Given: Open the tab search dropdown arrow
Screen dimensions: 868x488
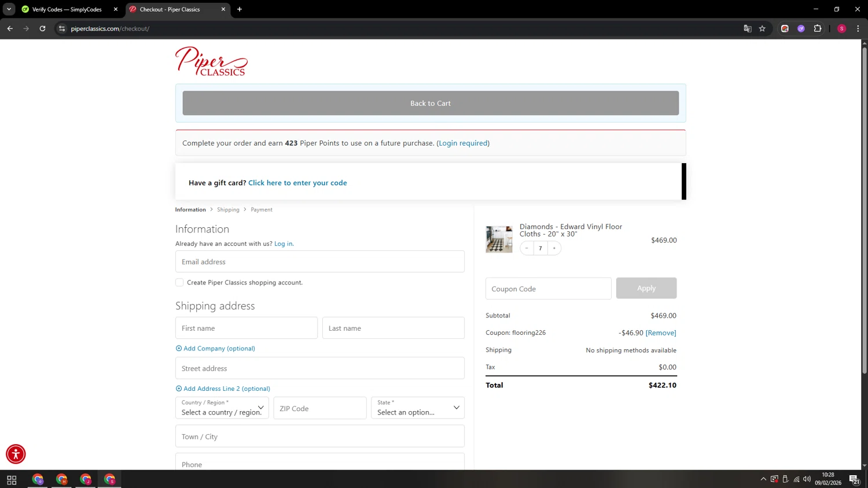Looking at the screenshot, I should tap(9, 9).
